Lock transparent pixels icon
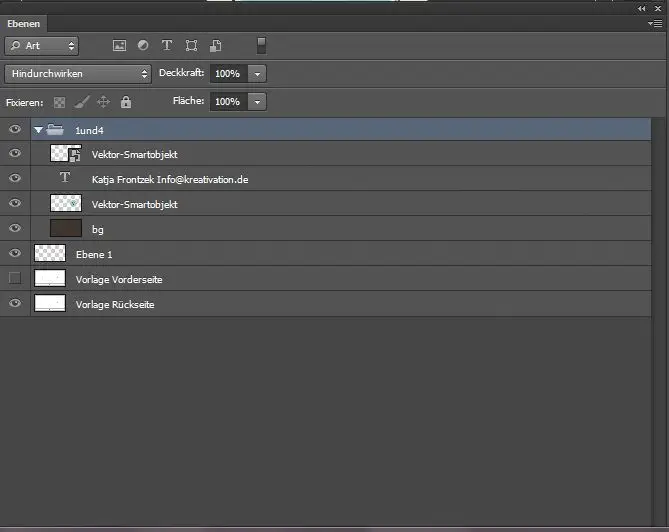 click(59, 102)
